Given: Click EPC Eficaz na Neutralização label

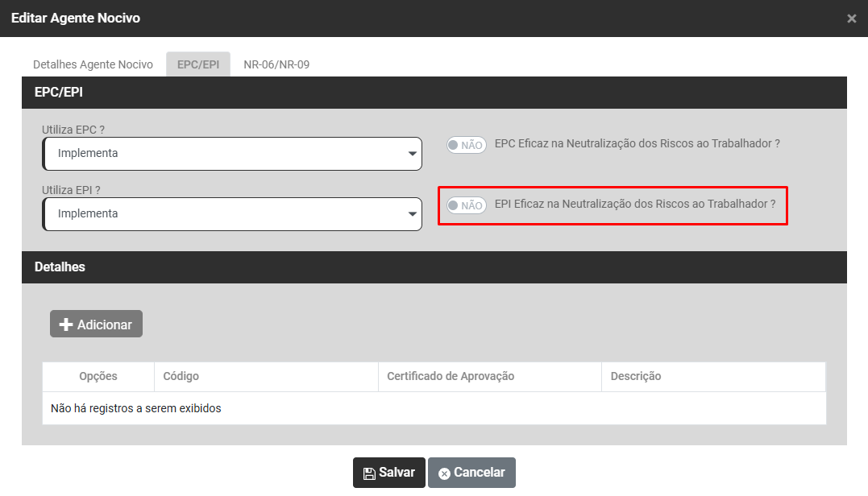Looking at the screenshot, I should (x=638, y=144).
